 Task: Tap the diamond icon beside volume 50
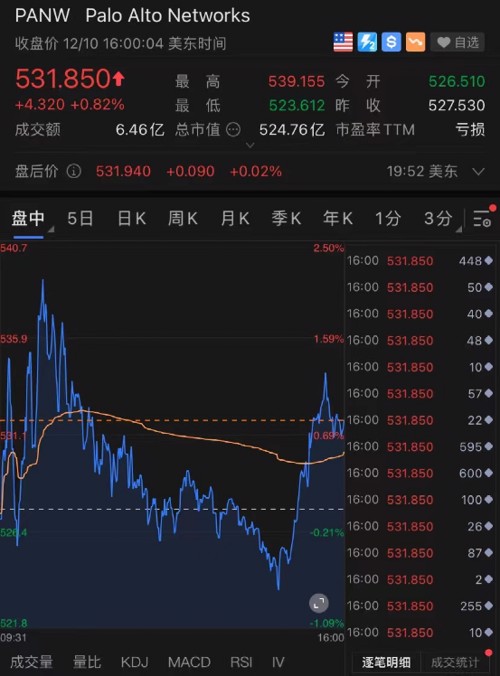(489, 287)
